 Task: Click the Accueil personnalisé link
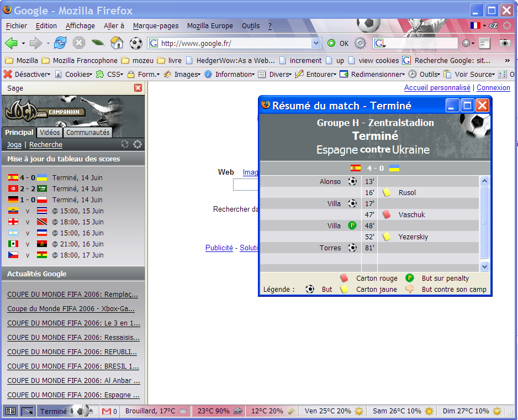[437, 88]
